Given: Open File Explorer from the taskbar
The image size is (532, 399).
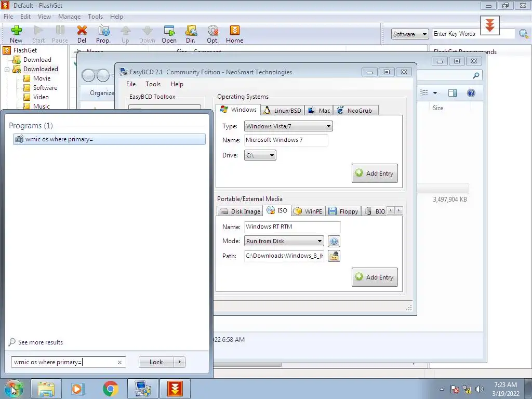Looking at the screenshot, I should (46, 389).
